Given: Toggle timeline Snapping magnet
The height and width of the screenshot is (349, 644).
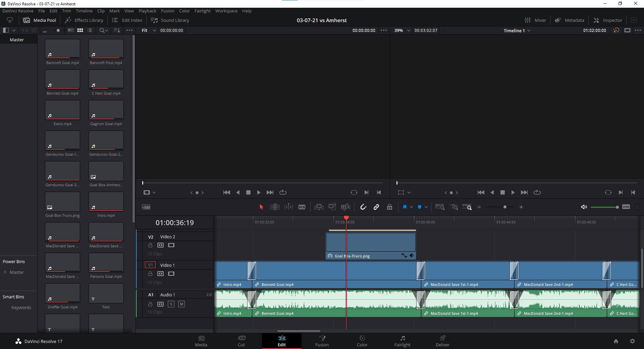Looking at the screenshot, I should 363,207.
